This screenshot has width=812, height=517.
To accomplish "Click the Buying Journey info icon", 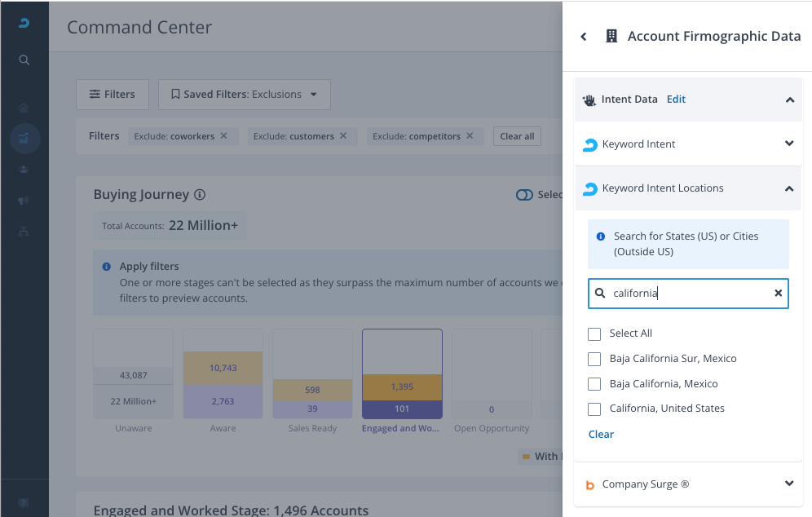I will (x=200, y=195).
